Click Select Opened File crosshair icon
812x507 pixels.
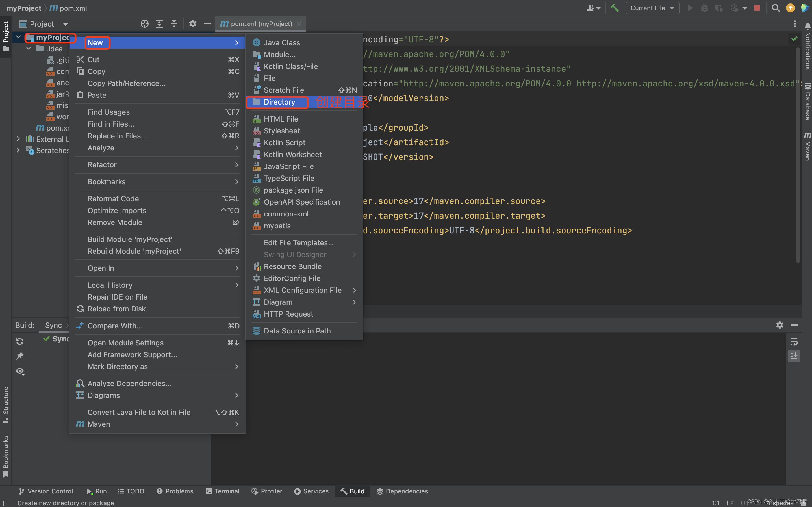pos(144,24)
